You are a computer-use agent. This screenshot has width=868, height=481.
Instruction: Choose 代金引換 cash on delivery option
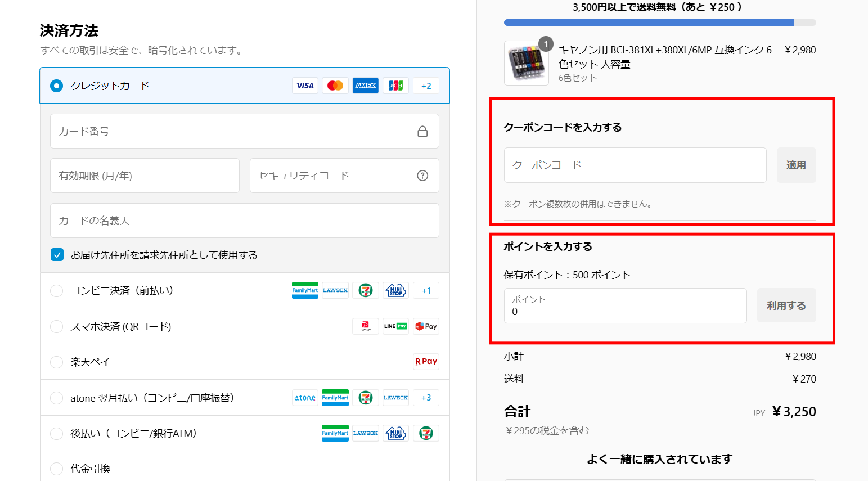coord(57,469)
